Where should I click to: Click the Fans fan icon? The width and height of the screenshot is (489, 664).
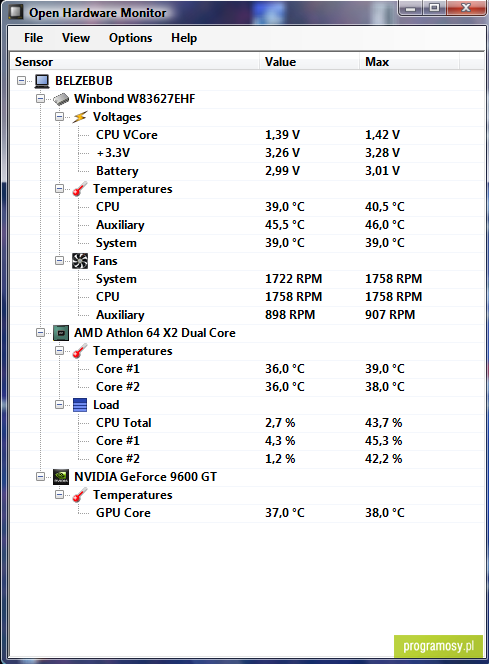(80, 261)
